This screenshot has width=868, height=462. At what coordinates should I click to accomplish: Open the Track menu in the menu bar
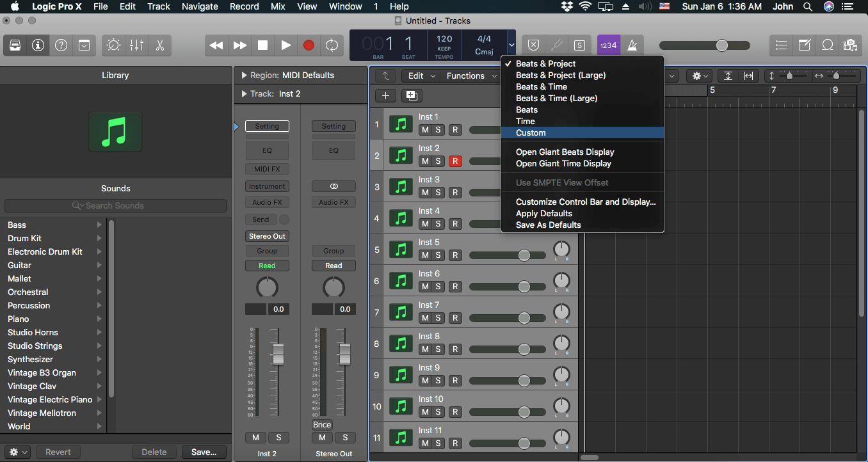pyautogui.click(x=158, y=6)
